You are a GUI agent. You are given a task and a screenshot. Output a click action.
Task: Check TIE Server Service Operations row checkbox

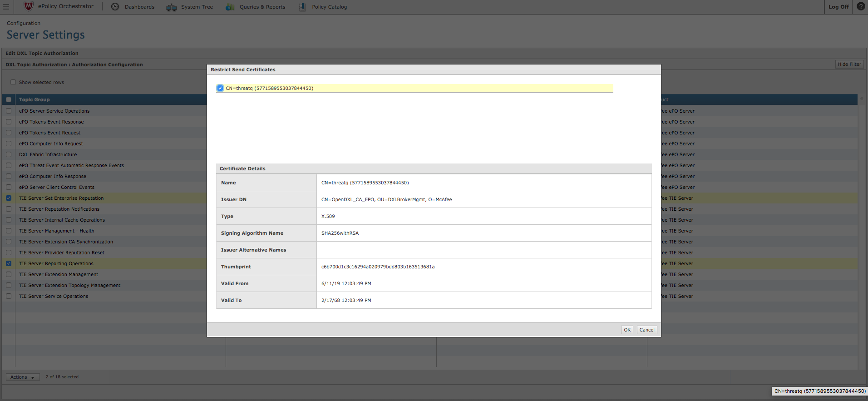[9, 296]
